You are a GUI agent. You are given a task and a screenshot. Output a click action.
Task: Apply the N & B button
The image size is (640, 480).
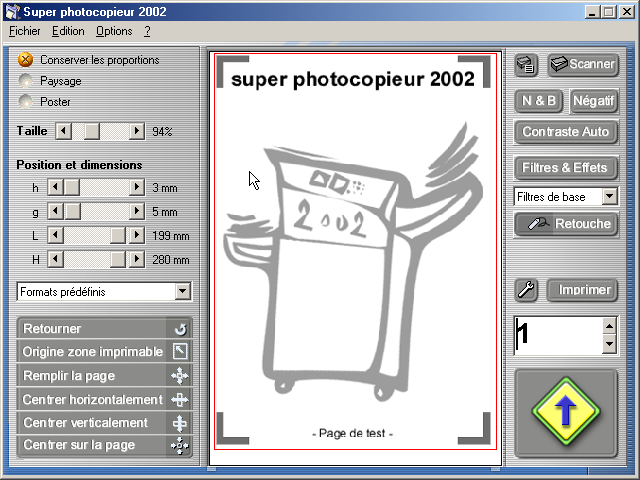tap(539, 101)
